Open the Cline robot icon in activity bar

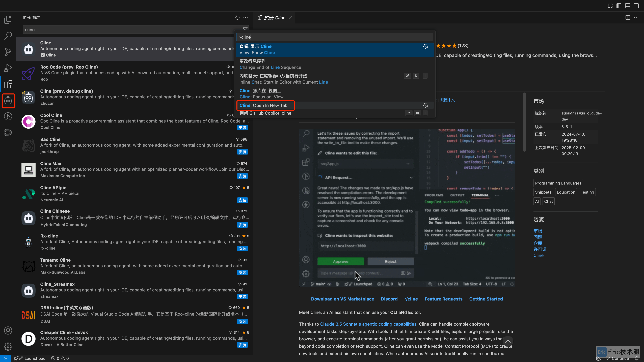(x=8, y=100)
